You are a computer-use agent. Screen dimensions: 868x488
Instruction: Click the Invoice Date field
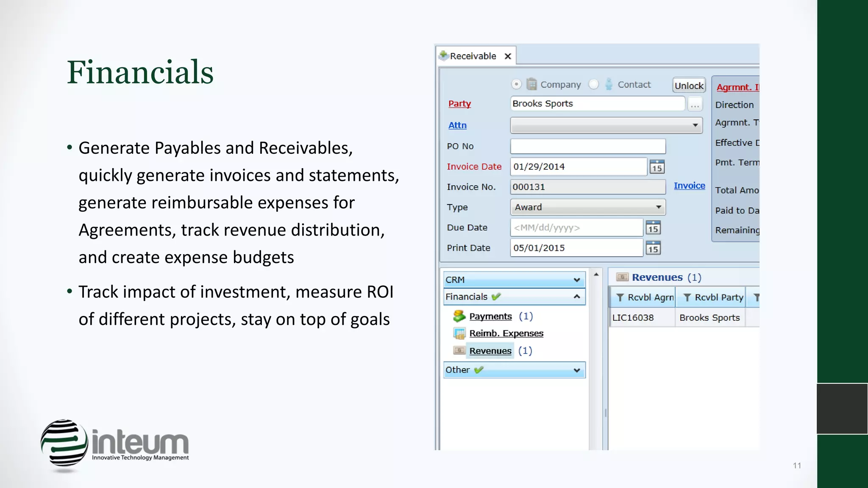pyautogui.click(x=579, y=166)
